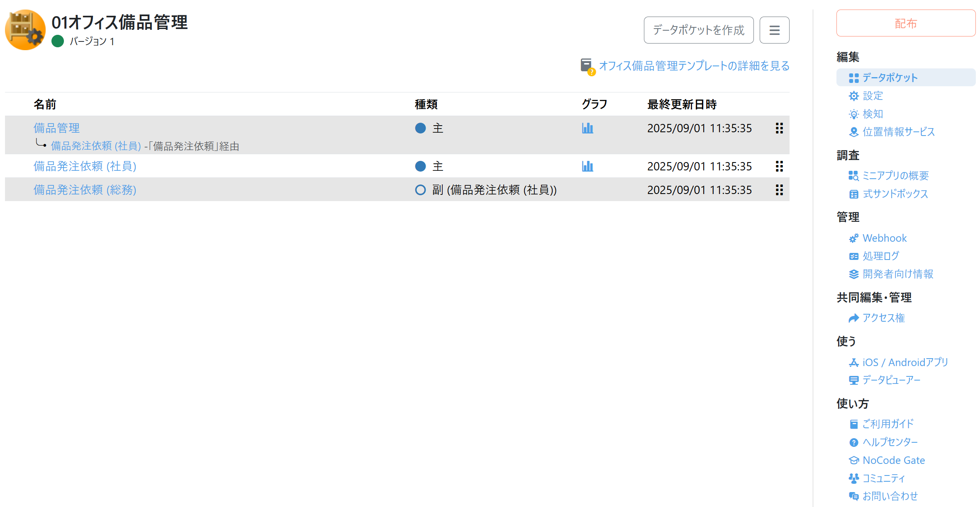Open graph icon for 備品管理 row

pos(587,128)
